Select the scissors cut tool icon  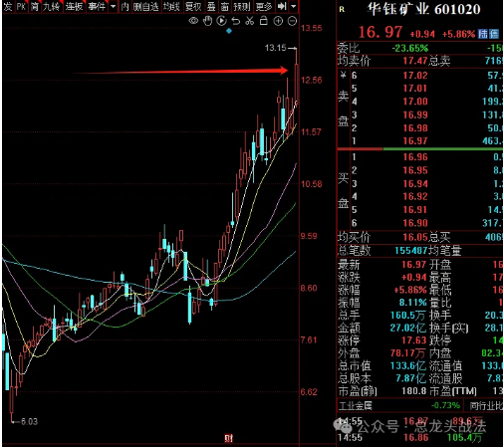[x=250, y=21]
